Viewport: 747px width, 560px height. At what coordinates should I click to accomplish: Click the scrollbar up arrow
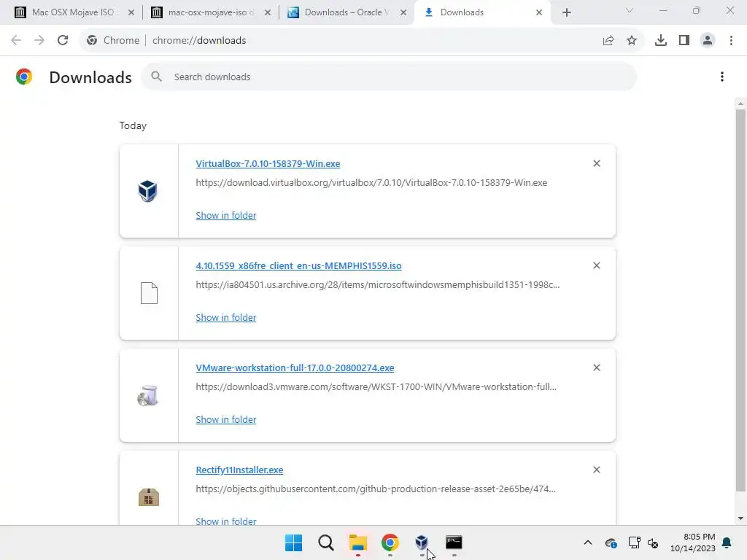pyautogui.click(x=740, y=104)
